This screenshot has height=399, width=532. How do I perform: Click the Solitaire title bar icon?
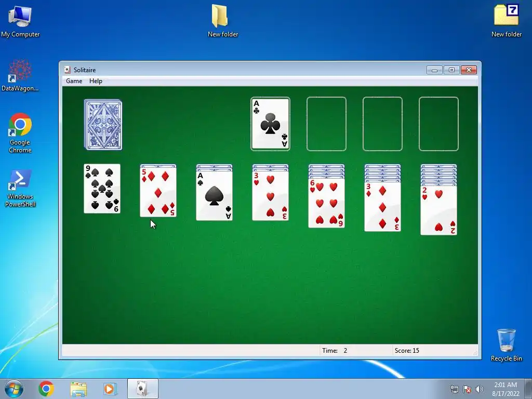pyautogui.click(x=67, y=70)
